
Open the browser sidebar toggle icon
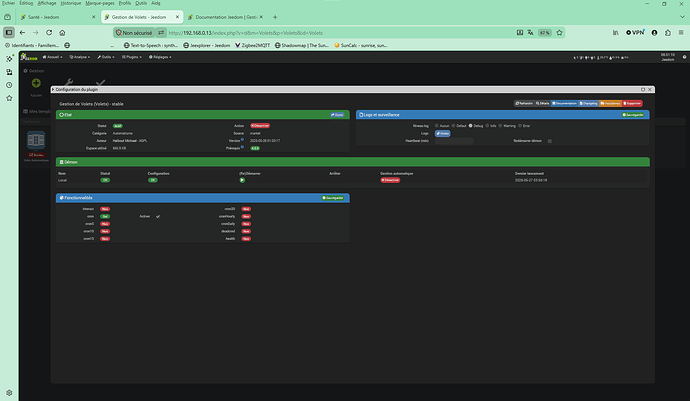9,33
